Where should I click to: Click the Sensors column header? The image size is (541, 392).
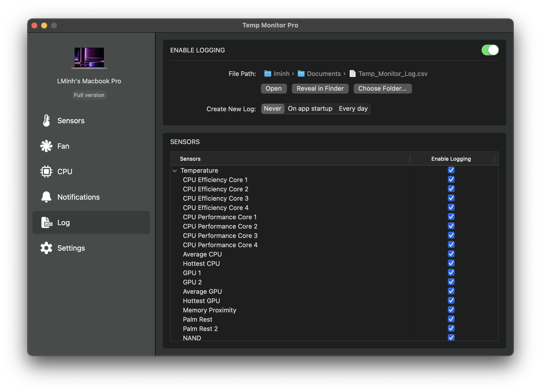tap(290, 159)
